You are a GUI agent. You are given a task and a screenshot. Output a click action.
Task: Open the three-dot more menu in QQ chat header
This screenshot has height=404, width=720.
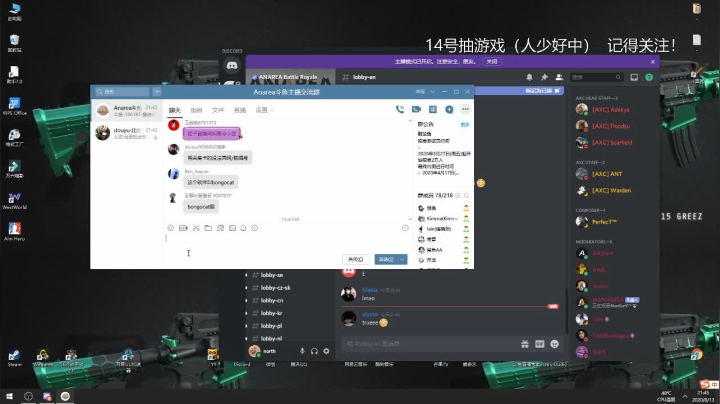coord(465,109)
